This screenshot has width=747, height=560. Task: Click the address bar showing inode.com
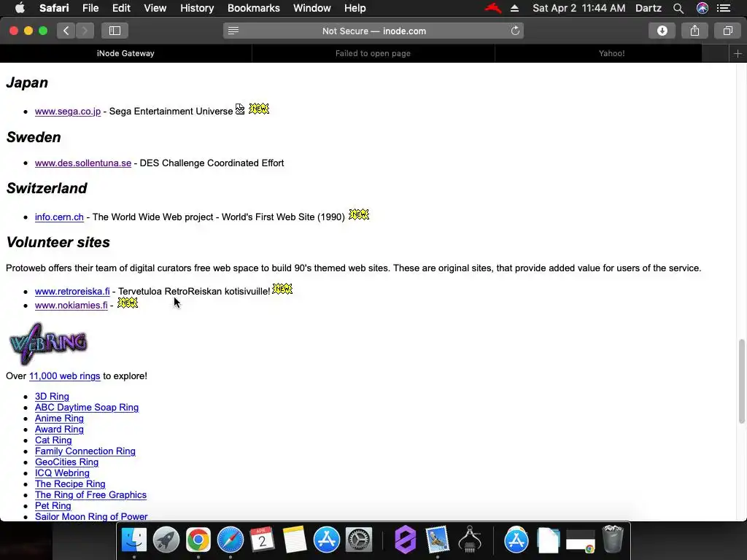point(373,31)
